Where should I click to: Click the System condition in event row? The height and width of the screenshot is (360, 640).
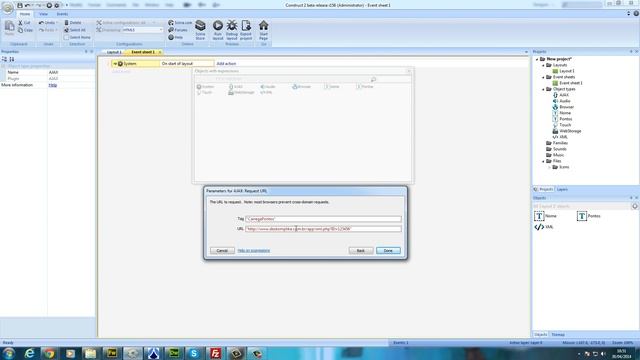(x=136, y=64)
